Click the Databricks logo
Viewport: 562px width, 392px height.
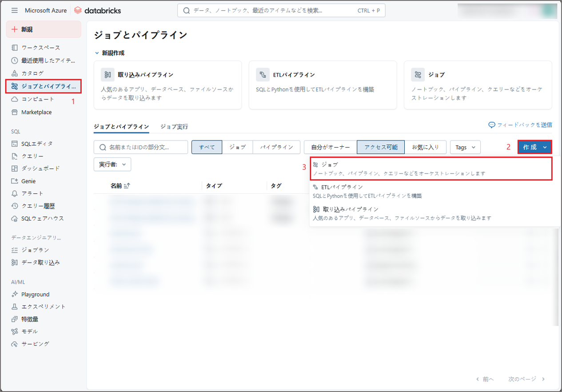click(x=97, y=10)
